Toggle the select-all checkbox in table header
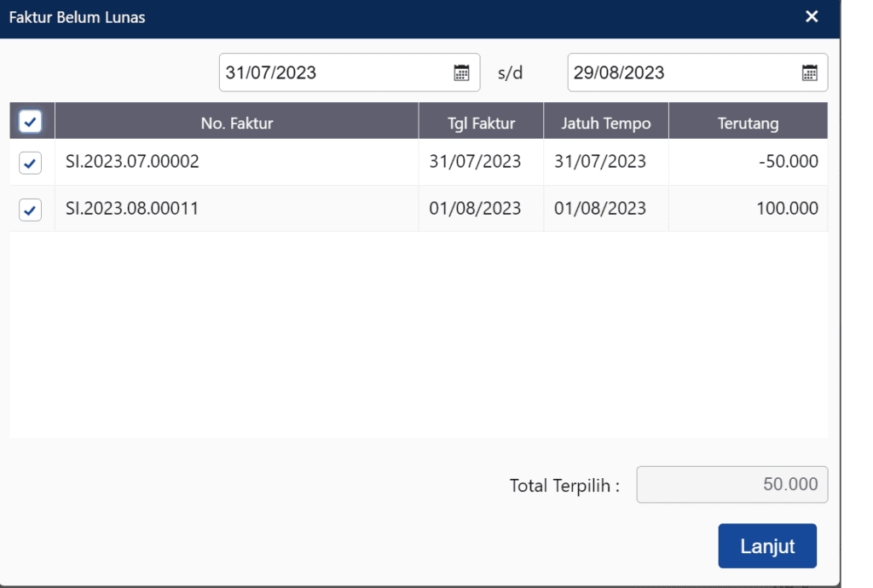Image resolution: width=873 pixels, height=588 pixels. pos(30,123)
